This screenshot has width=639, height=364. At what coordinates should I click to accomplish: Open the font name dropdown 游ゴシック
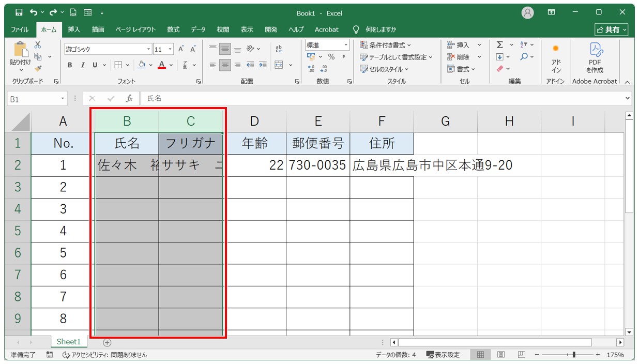tap(149, 49)
